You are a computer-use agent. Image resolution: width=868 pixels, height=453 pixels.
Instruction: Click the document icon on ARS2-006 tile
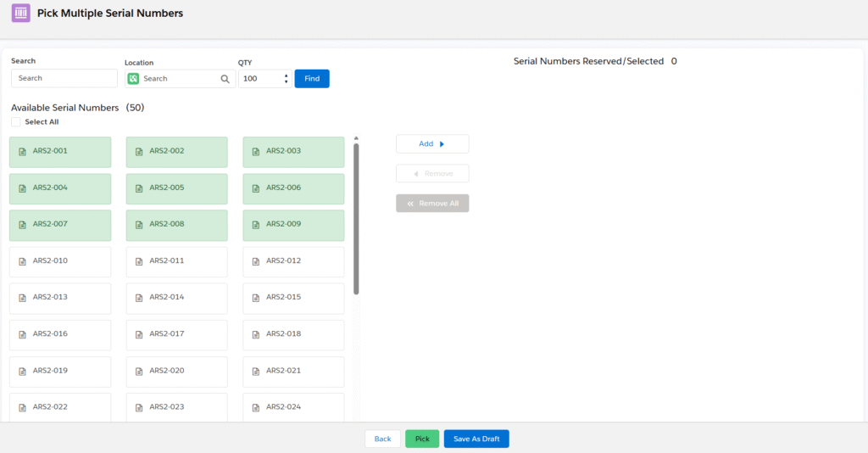pyautogui.click(x=256, y=188)
